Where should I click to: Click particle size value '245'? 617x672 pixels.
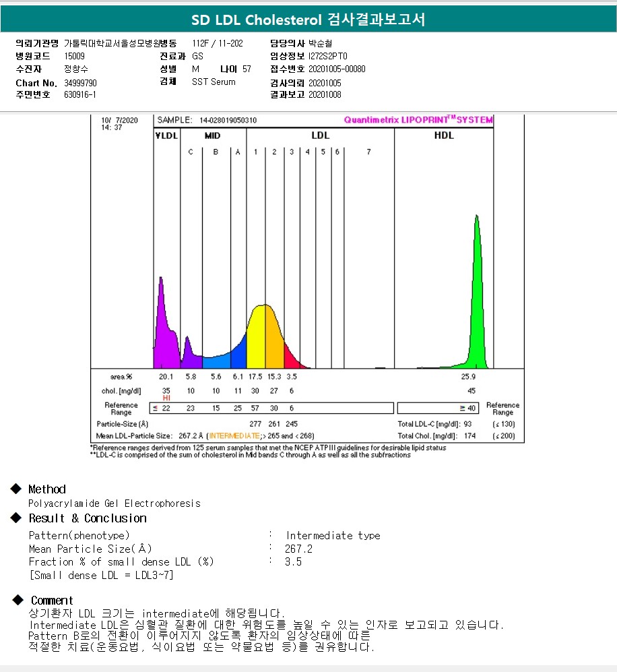tap(292, 424)
